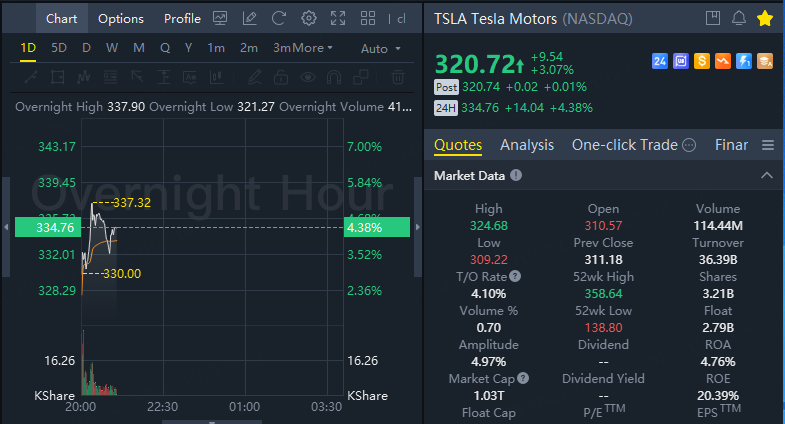
Task: Click the chart panel bottom scroll handle
Action: [x=212, y=421]
